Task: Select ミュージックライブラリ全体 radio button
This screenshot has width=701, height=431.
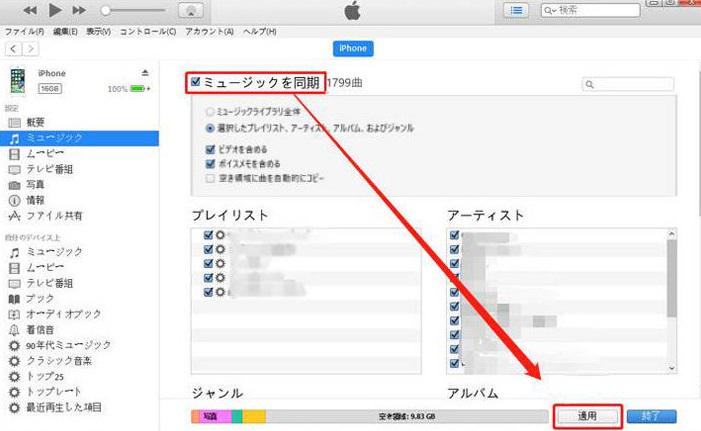Action: pos(210,114)
